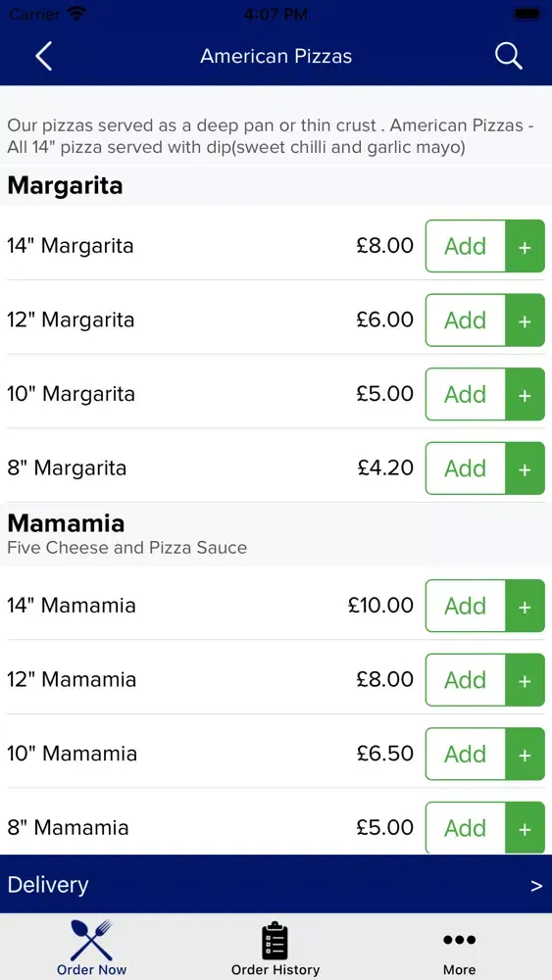Open search with the magnifier icon
Screen dimensions: 552x980
(x=508, y=56)
